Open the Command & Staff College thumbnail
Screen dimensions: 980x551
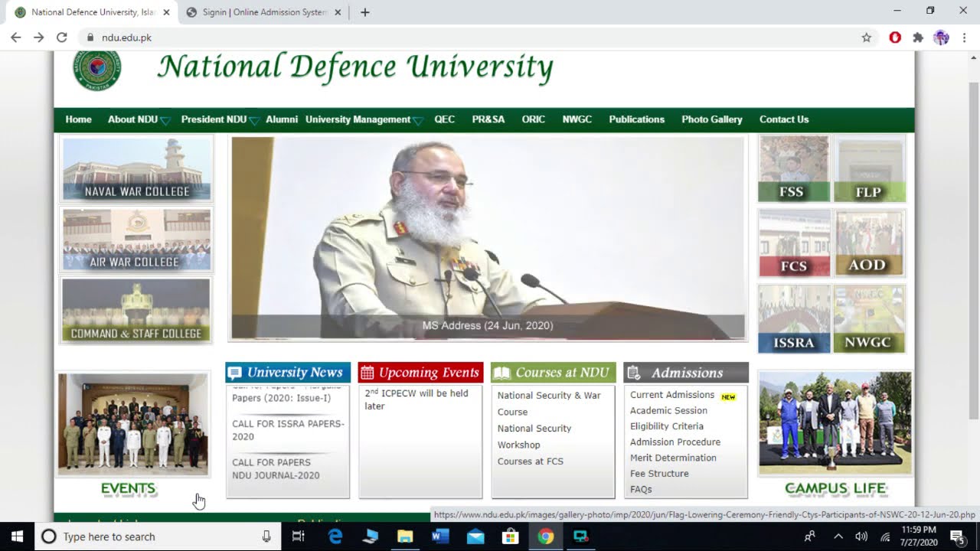[x=136, y=310]
